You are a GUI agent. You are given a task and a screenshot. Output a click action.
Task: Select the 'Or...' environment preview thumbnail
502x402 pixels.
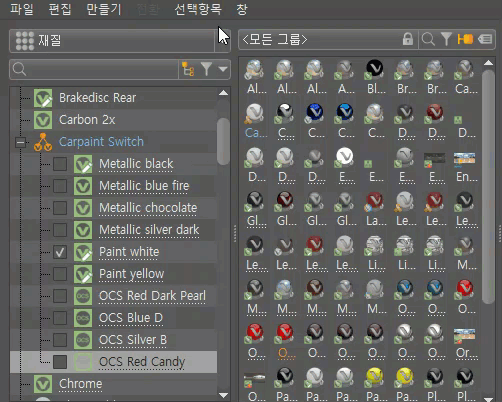pos(465,335)
